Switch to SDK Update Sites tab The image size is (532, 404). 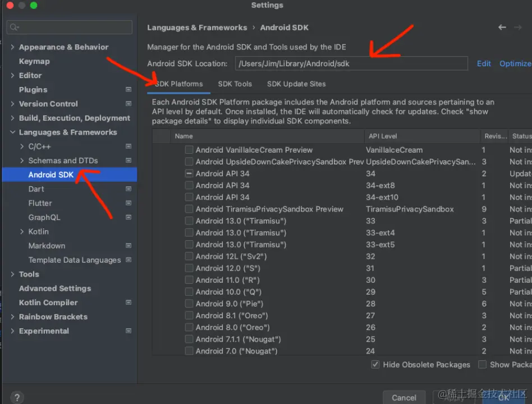[296, 84]
